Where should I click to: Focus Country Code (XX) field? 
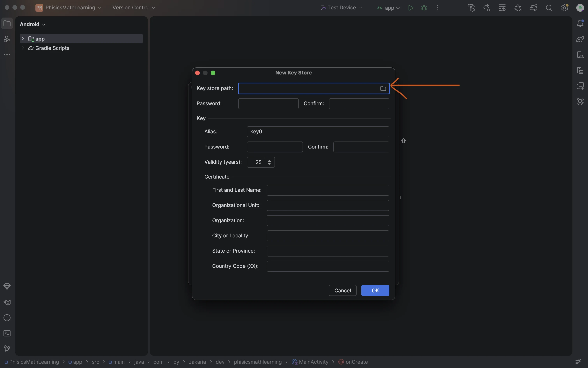click(x=328, y=266)
